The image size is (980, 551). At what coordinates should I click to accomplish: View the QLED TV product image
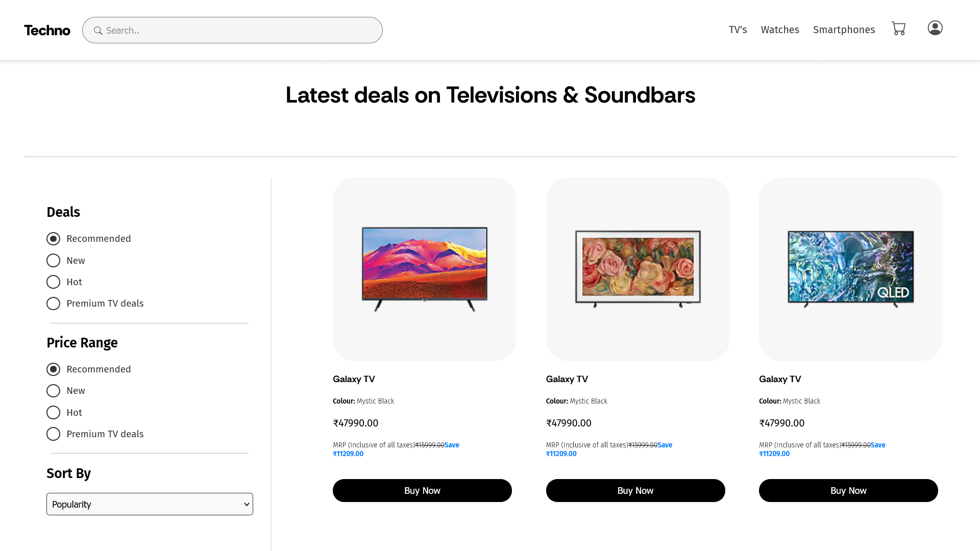(851, 269)
